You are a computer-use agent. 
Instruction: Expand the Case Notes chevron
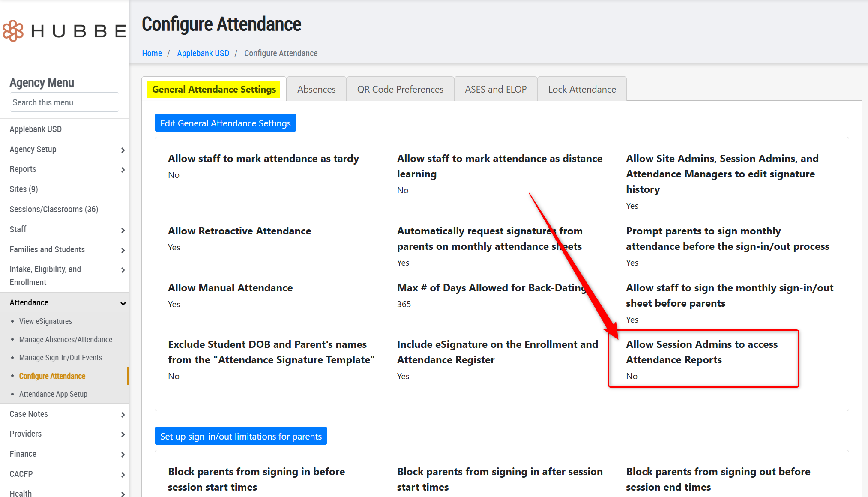pyautogui.click(x=123, y=415)
